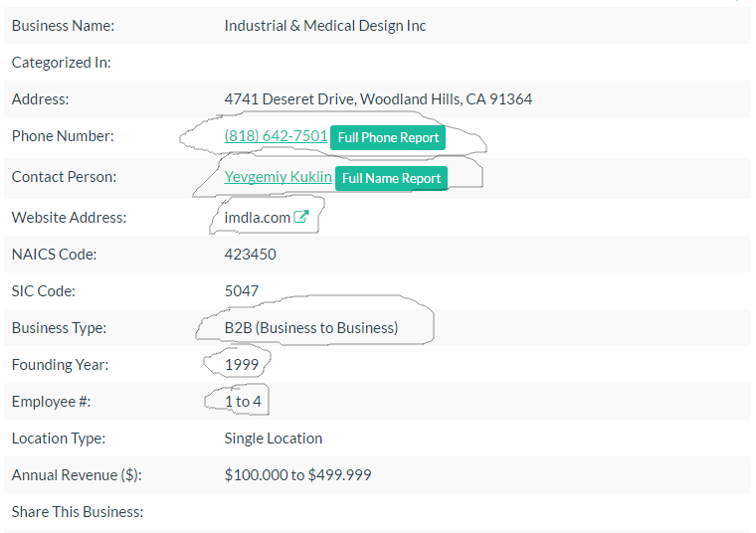Select B2B (Business to Business) text

pos(311,328)
